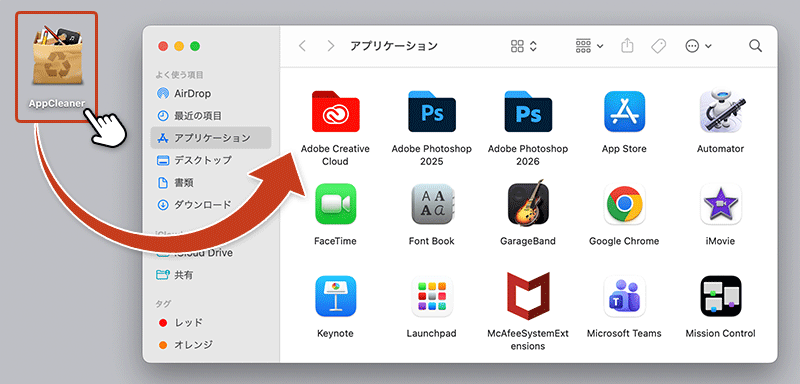Select ダウンロード in the sidebar

[211, 205]
